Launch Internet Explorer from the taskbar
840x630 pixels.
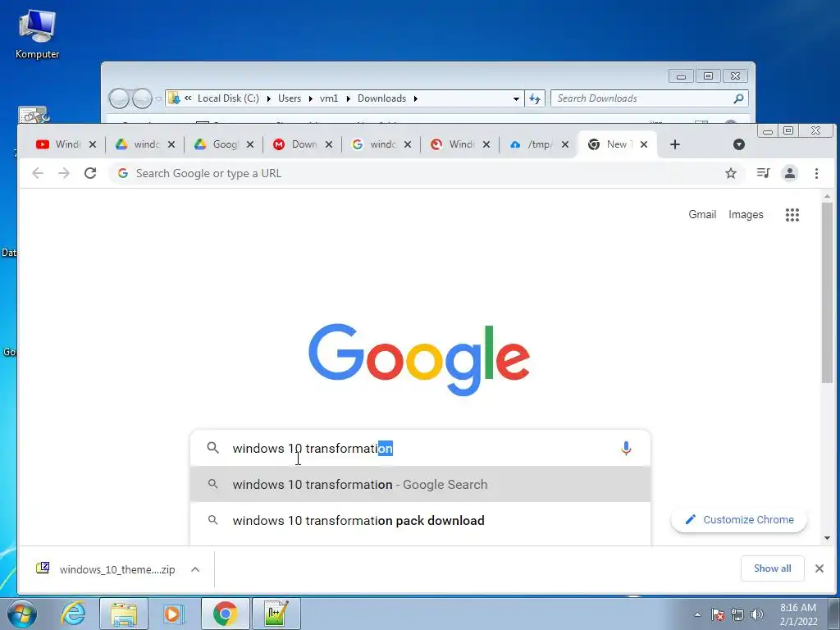click(x=73, y=614)
